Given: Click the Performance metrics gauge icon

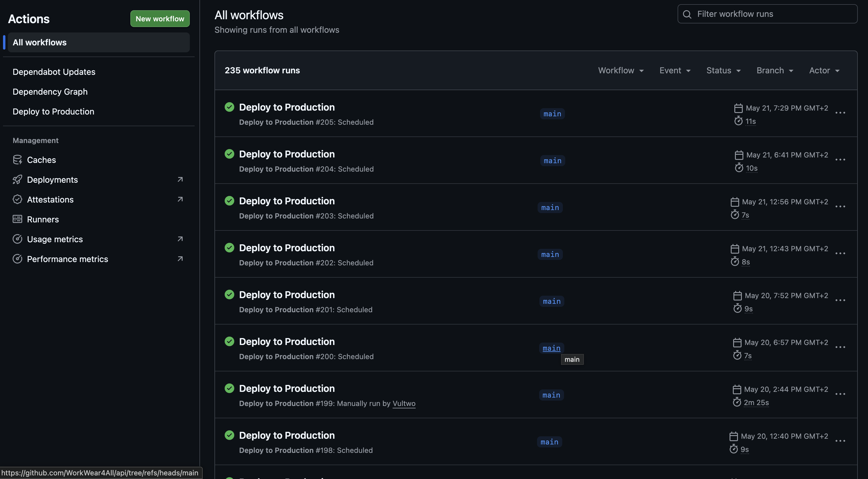Looking at the screenshot, I should coord(17,259).
